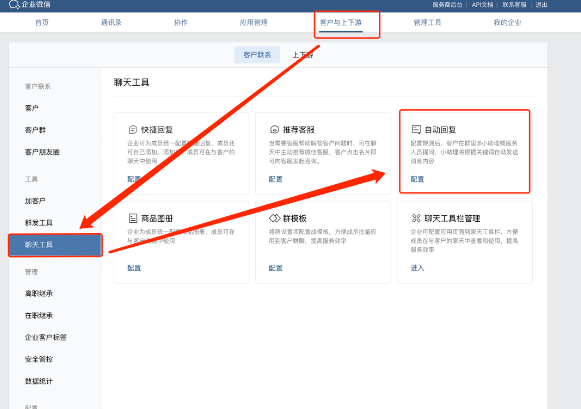581x409 pixels.
Task: Click the 商品图册 card icon
Action: tap(133, 218)
